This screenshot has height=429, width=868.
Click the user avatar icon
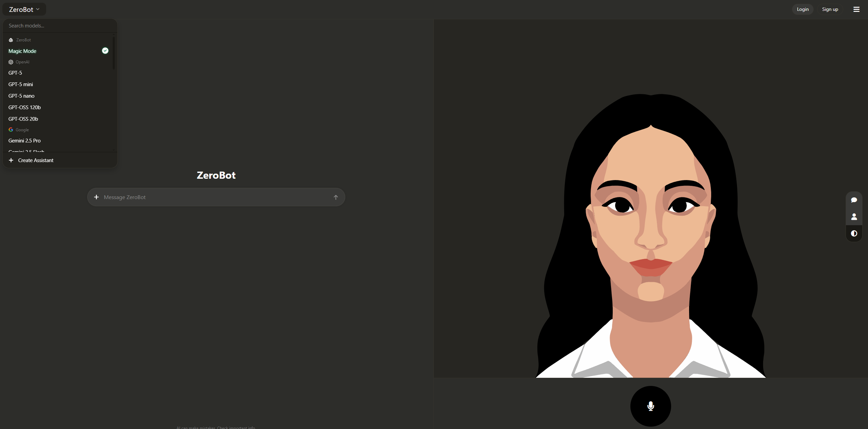pyautogui.click(x=854, y=217)
